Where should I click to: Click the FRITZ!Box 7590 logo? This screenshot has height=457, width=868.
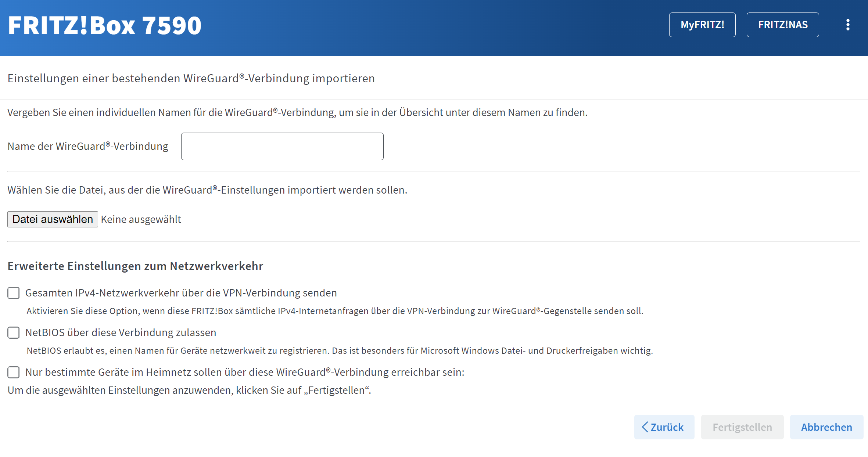(x=105, y=26)
